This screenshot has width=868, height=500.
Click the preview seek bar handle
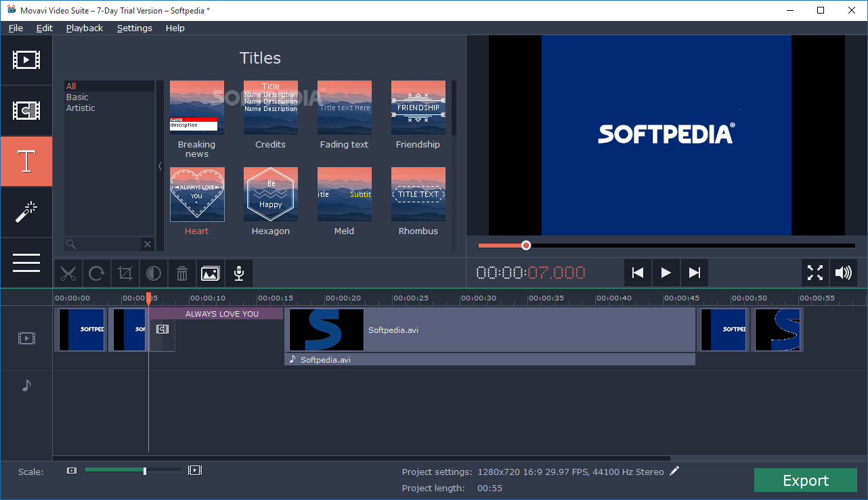(x=526, y=246)
